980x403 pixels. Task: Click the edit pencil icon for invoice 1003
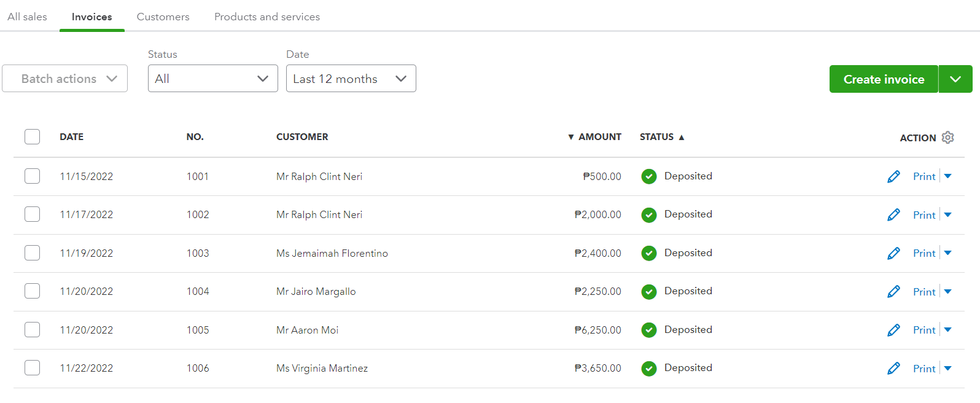pos(893,253)
